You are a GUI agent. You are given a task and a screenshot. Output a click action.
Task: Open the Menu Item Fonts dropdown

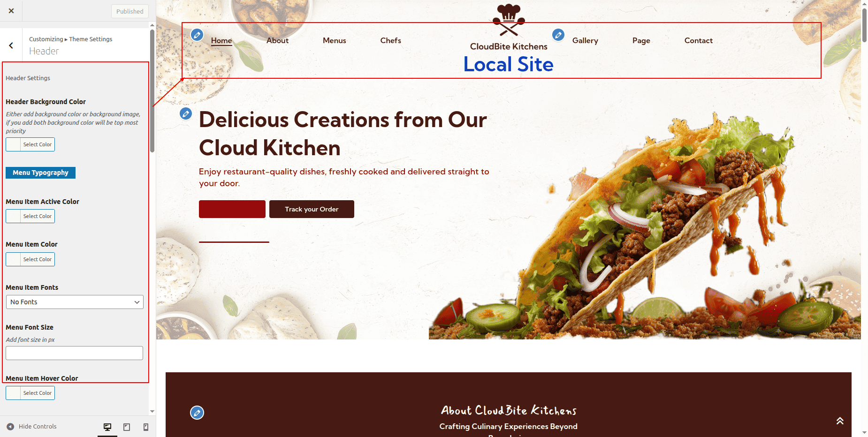(75, 302)
